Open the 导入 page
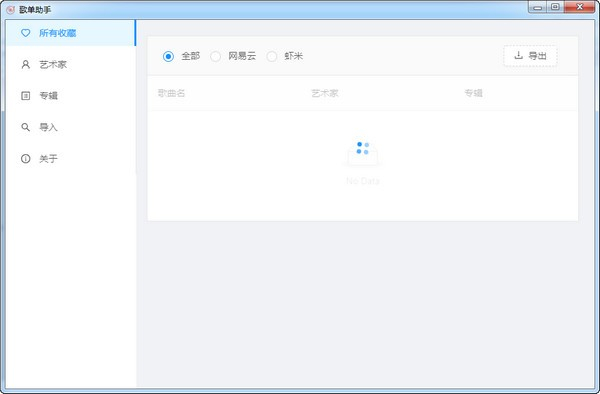Viewport: 600px width, 394px height. click(x=71, y=127)
